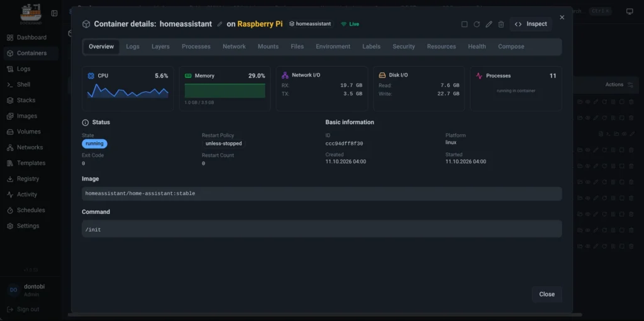The height and width of the screenshot is (321, 644).
Task: Click the Raspberry Pi environment name
Action: click(x=260, y=24)
